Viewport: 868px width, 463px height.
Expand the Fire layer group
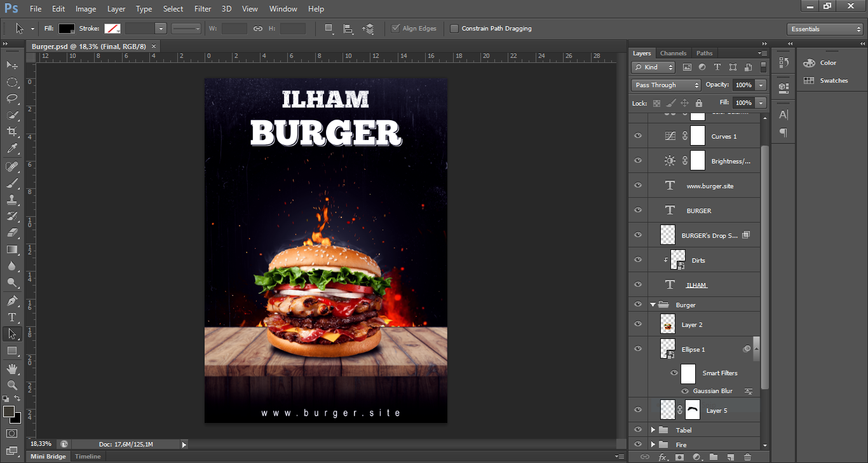click(x=653, y=445)
